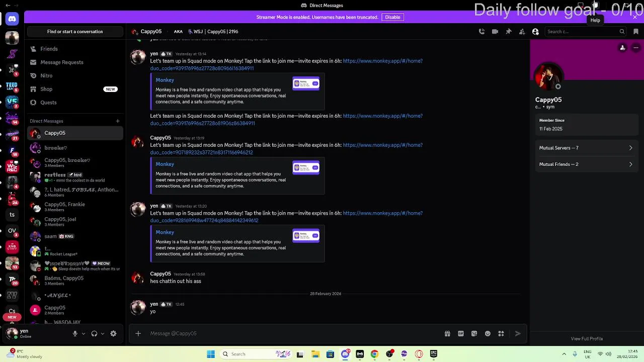
Task: Start a video call with Cappy05
Action: (495, 32)
